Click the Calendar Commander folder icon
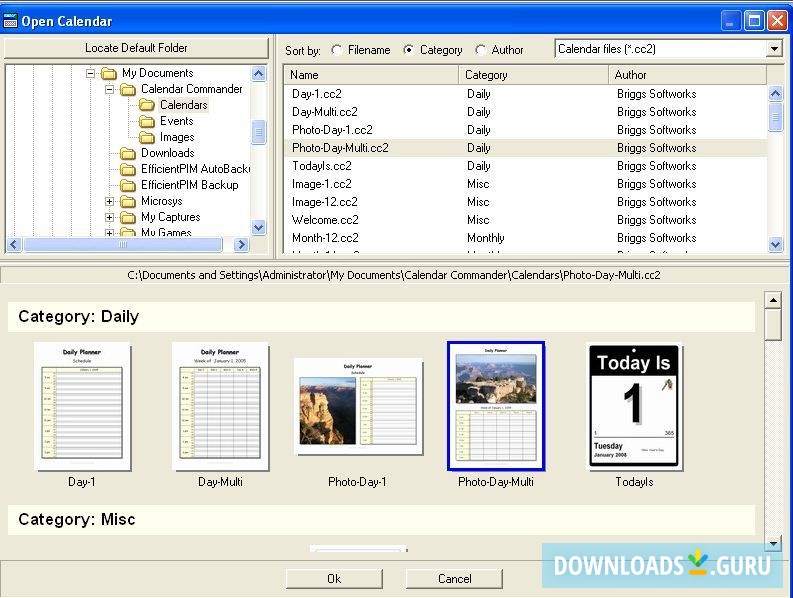The image size is (793, 598). [x=128, y=90]
